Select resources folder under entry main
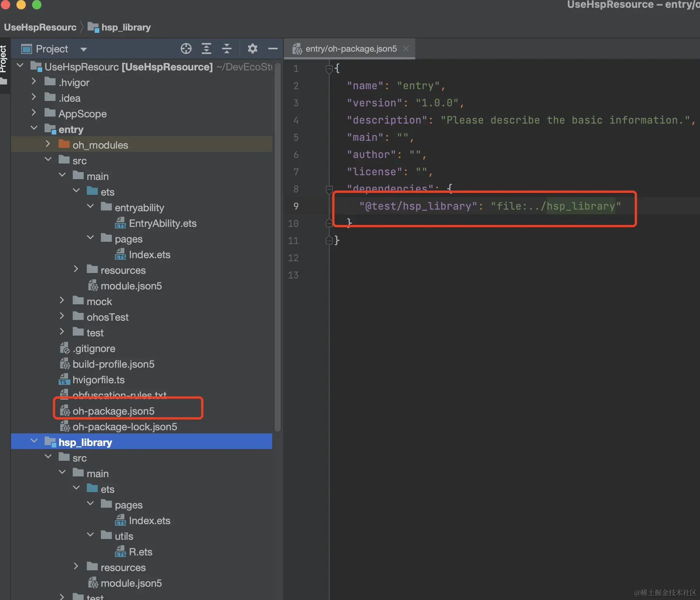The width and height of the screenshot is (700, 600). tap(123, 270)
